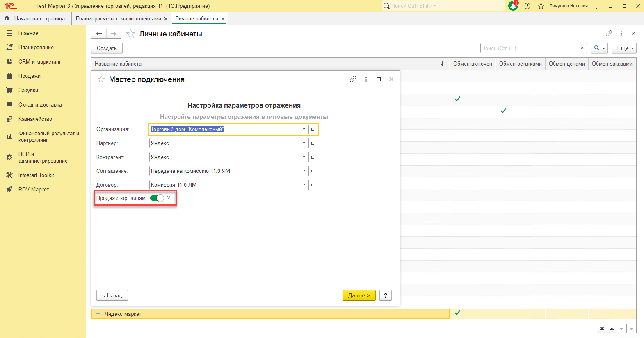Go back with the left arrow button

pos(99,34)
